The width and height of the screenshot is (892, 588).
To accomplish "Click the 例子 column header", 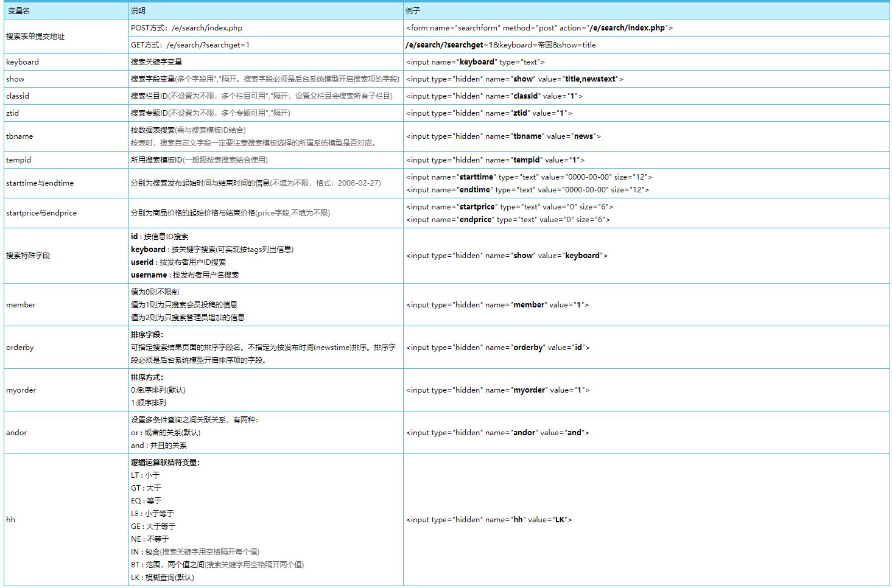I will (x=413, y=11).
